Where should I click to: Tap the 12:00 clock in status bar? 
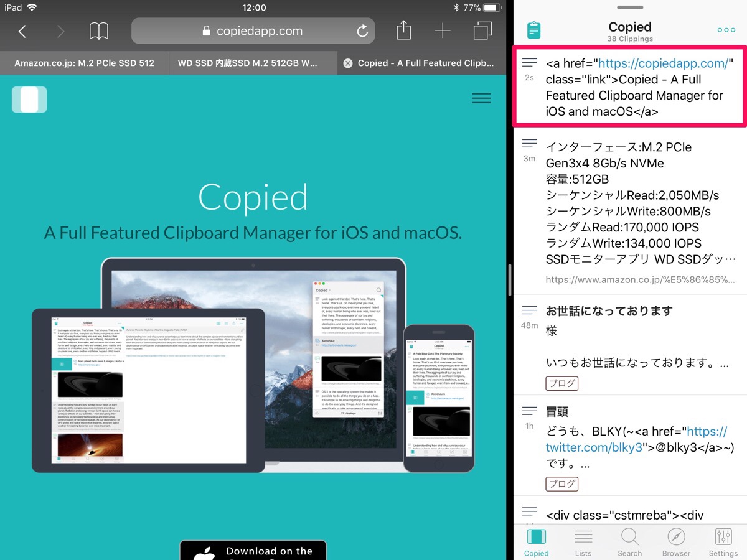tap(253, 7)
